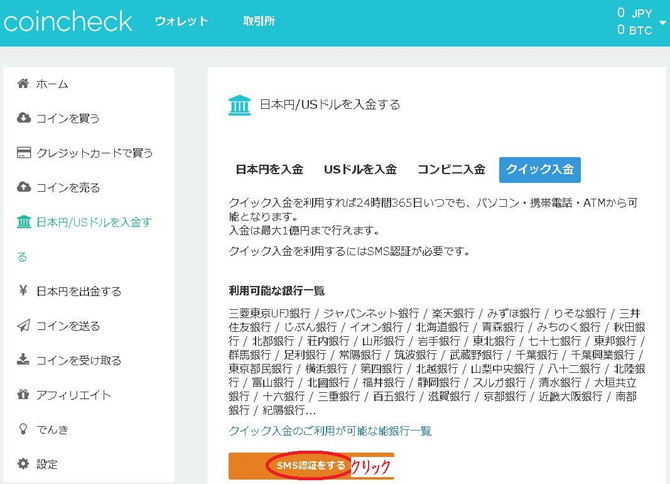Image resolution: width=670 pixels, height=484 pixels.
Task: Click the yen icon in the sidebar
Action: 23,290
